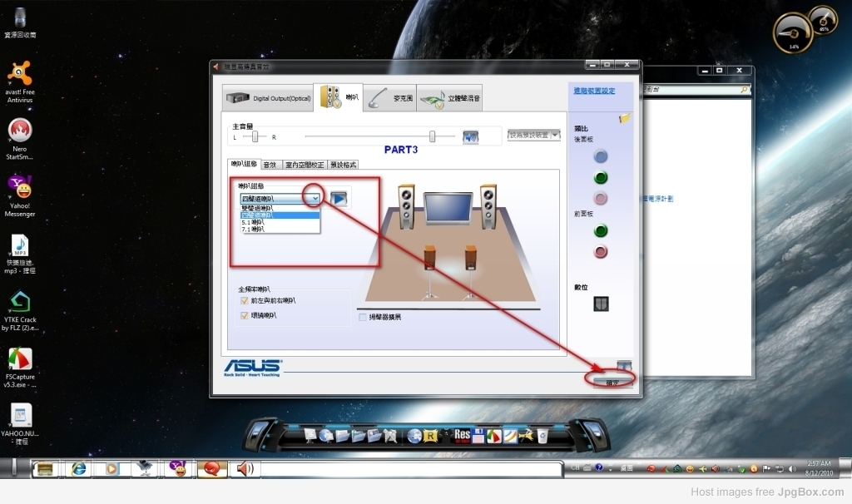Click the pink front panel jack
Viewport: 852px width, 504px height.
click(601, 251)
